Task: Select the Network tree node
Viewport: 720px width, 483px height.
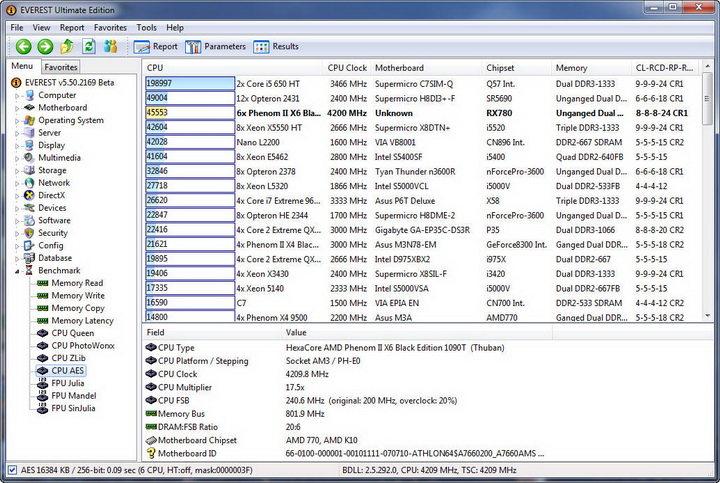Action: (54, 182)
